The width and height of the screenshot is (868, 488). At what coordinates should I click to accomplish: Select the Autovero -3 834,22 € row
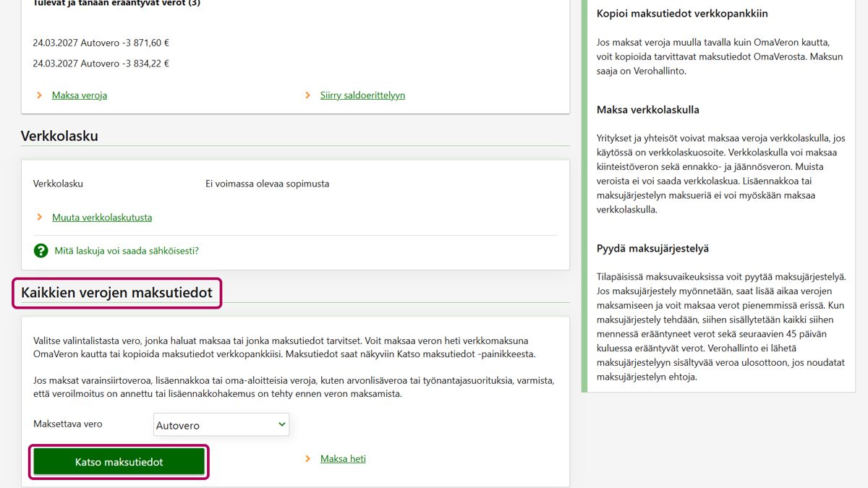[x=101, y=64]
